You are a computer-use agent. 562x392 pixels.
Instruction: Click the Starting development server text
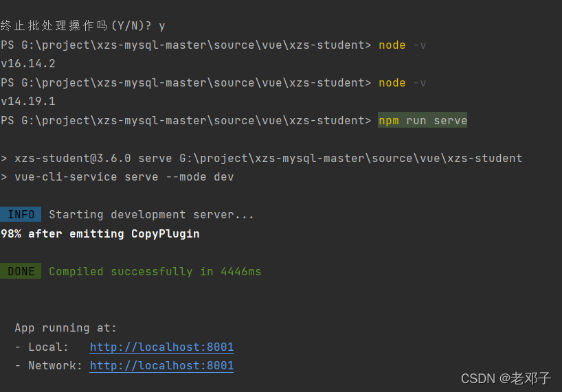pos(151,215)
